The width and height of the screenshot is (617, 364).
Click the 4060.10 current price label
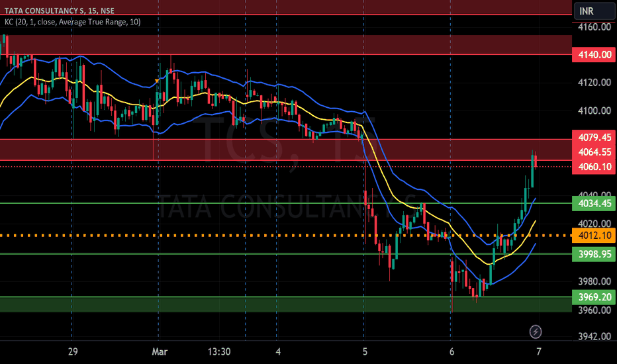click(x=594, y=167)
